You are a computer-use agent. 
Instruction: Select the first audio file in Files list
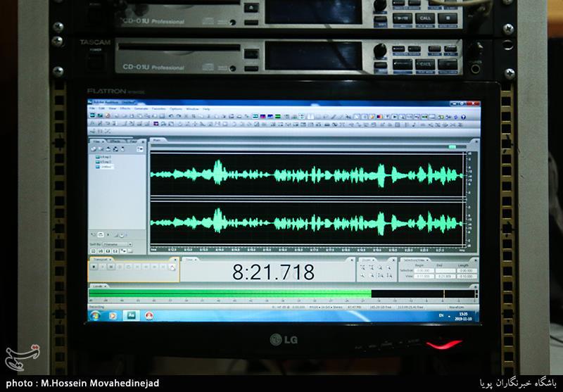(105, 156)
